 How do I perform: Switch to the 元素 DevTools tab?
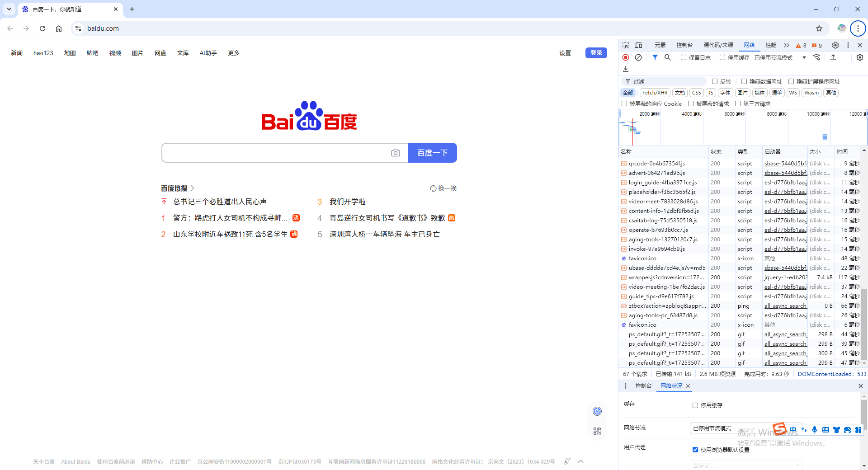coord(660,45)
